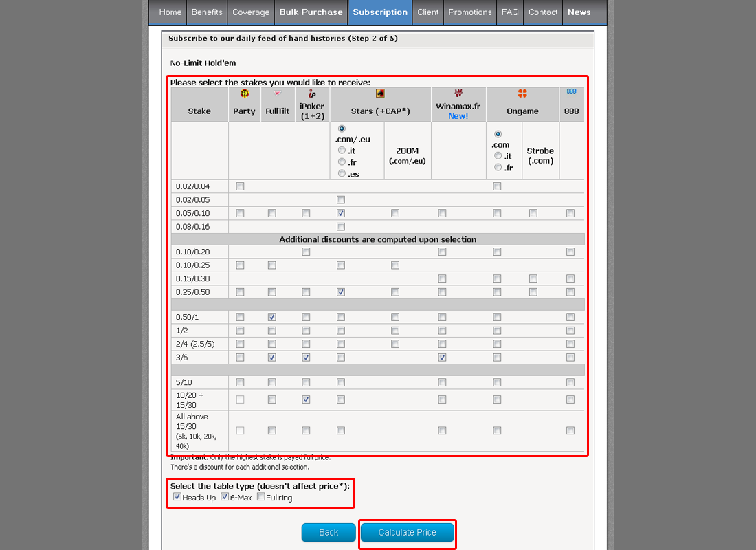Uncheck the Heads Up table type
The width and height of the screenshot is (756, 550).
tap(177, 497)
